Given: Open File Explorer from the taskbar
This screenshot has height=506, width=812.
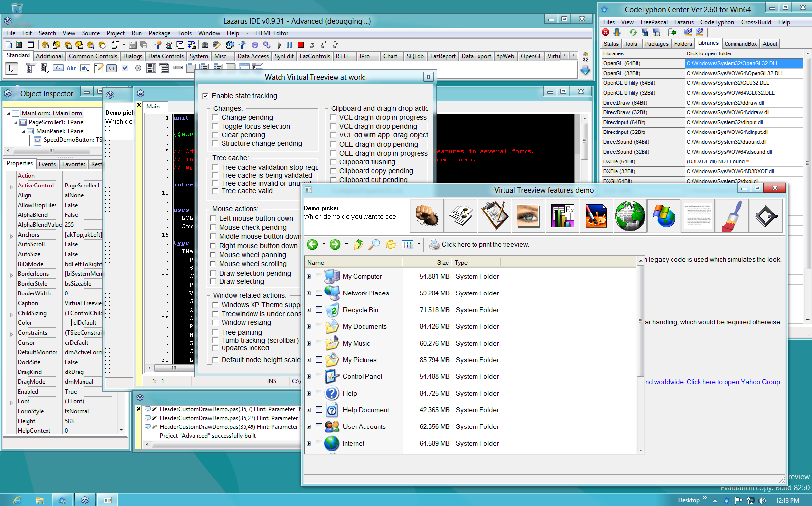Looking at the screenshot, I should click(40, 500).
